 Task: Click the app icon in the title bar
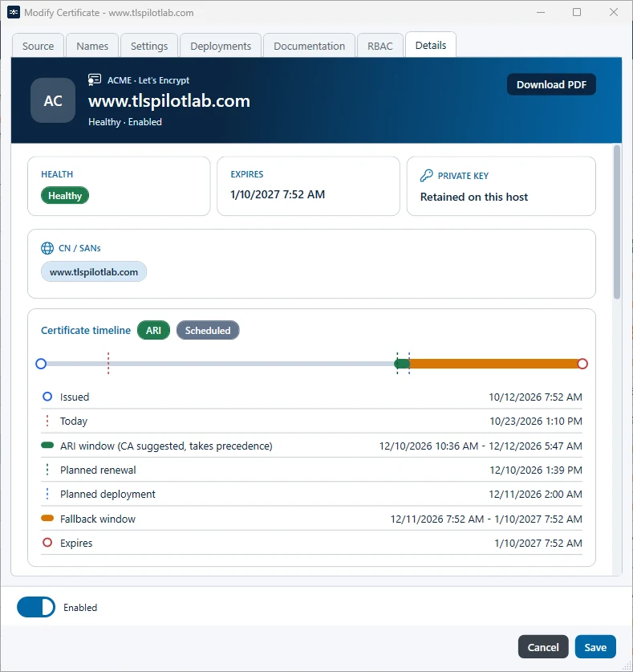tap(14, 12)
